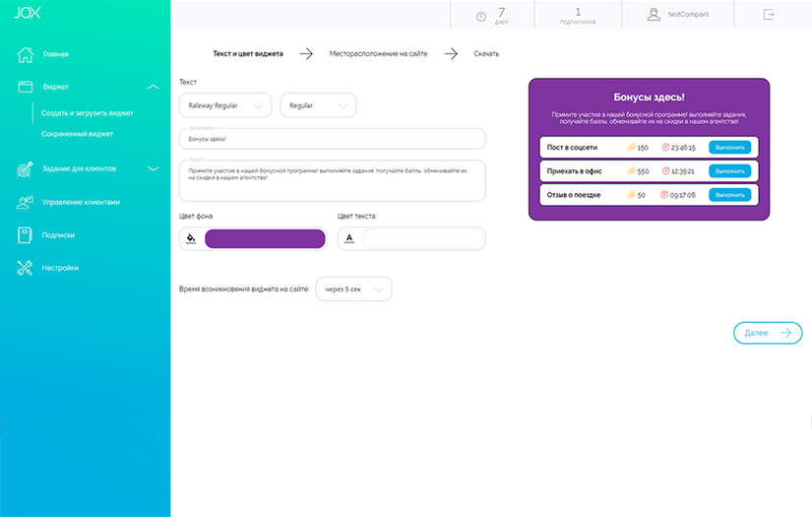
Task: Open the через 5 сек timing dropdown
Action: [353, 290]
